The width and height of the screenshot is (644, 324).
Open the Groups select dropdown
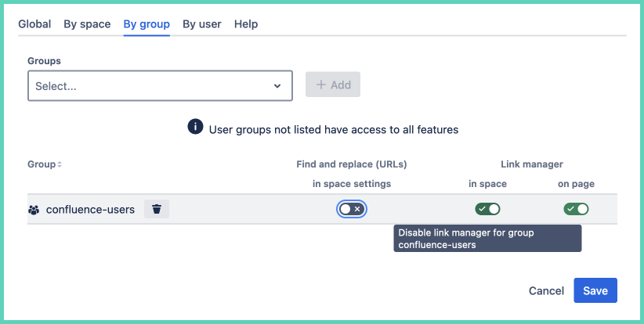point(149,86)
